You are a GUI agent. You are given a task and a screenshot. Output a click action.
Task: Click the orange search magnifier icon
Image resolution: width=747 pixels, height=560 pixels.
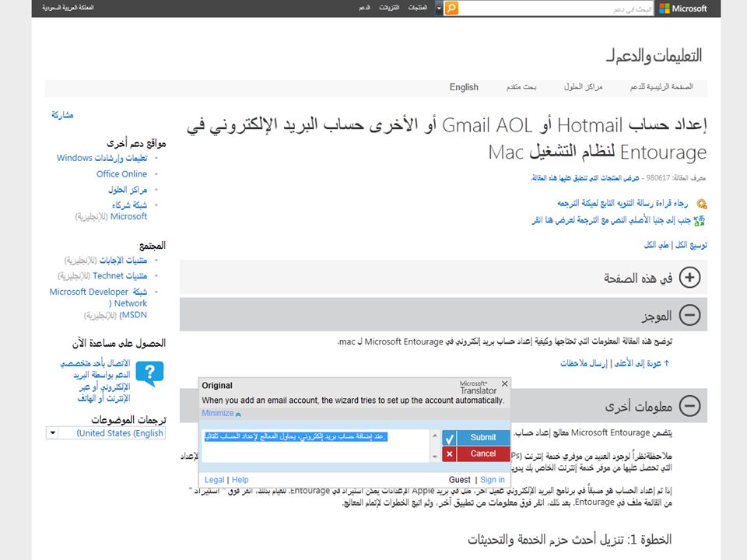451,8
